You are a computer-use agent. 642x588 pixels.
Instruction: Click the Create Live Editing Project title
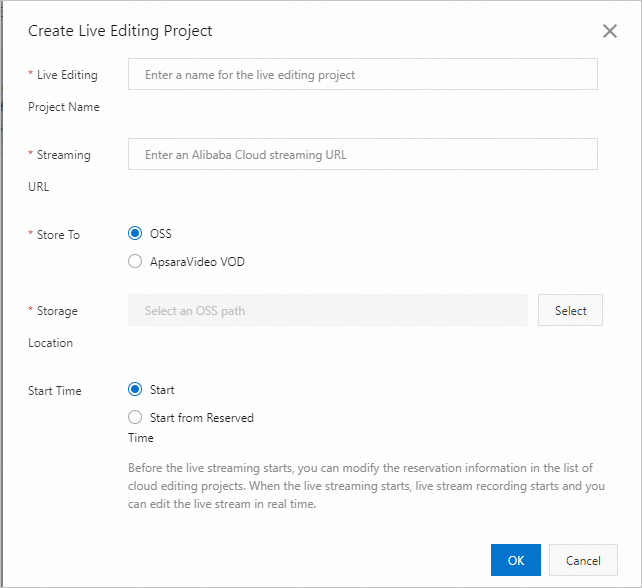(x=120, y=31)
